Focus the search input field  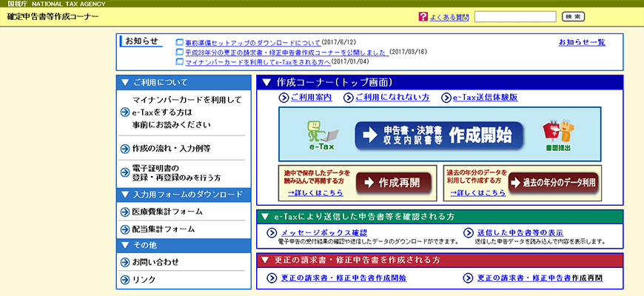(x=515, y=17)
